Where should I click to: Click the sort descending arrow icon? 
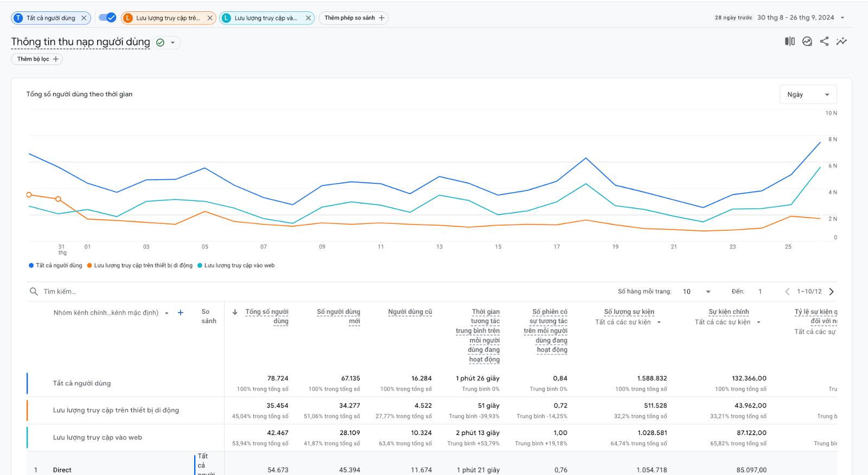[x=235, y=312]
